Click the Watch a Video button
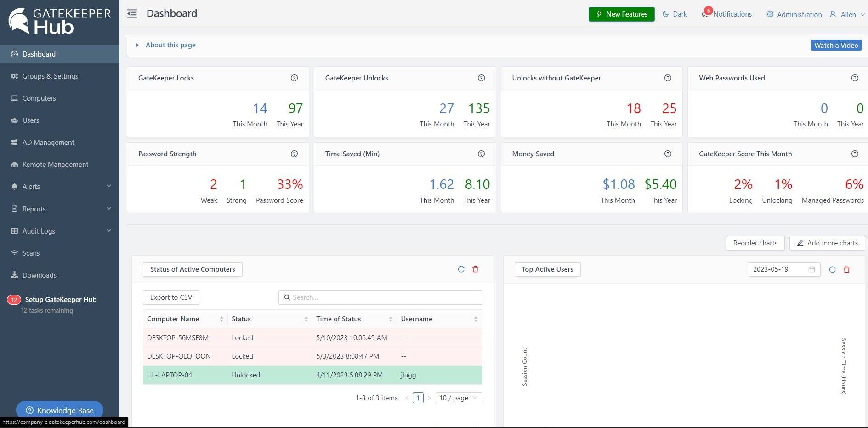This screenshot has width=868, height=428. coord(836,45)
